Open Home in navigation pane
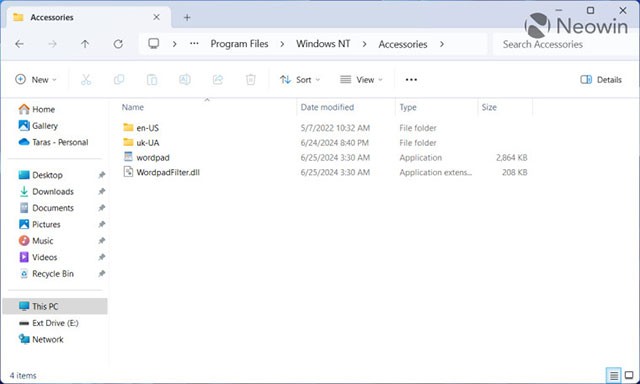Image resolution: width=640 pixels, height=384 pixels. click(x=37, y=109)
